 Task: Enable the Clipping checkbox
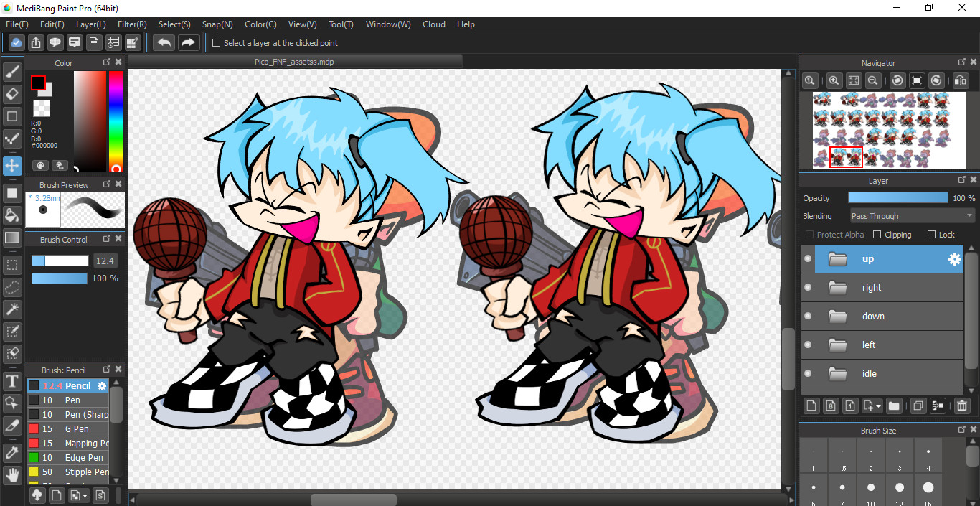(x=877, y=235)
